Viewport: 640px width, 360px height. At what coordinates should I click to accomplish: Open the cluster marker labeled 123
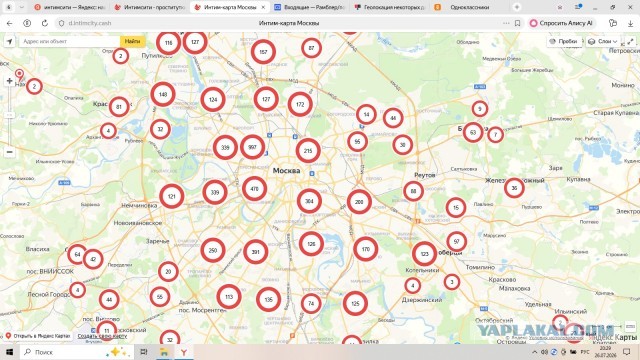click(424, 254)
